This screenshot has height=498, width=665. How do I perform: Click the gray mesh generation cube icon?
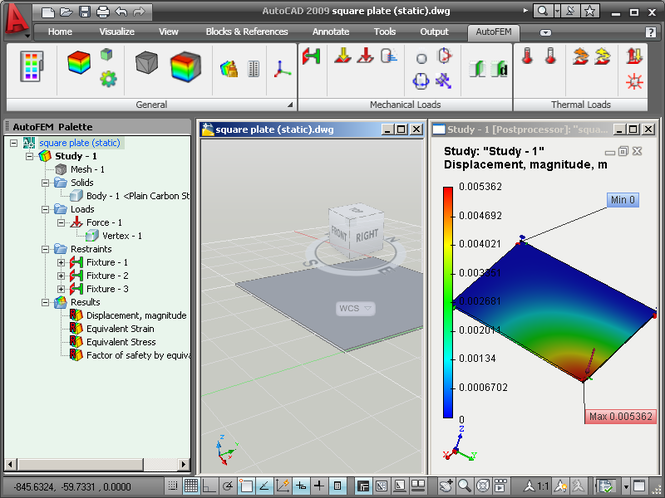coord(147,63)
